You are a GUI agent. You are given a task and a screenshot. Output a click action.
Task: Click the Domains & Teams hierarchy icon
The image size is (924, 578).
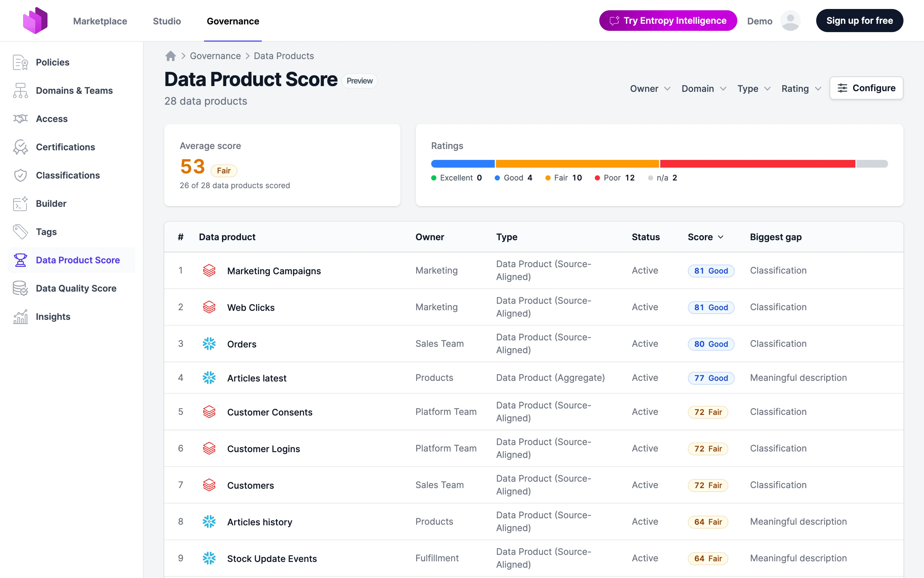pos(20,91)
